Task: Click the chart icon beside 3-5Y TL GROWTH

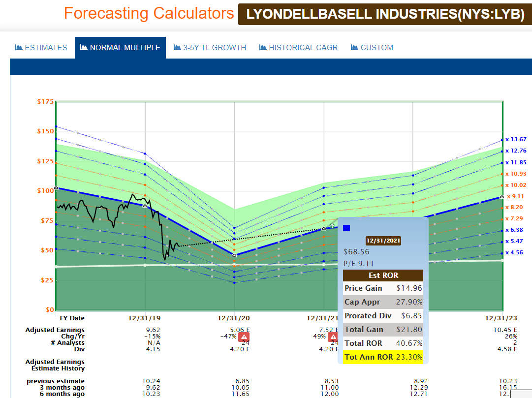Action: [177, 47]
